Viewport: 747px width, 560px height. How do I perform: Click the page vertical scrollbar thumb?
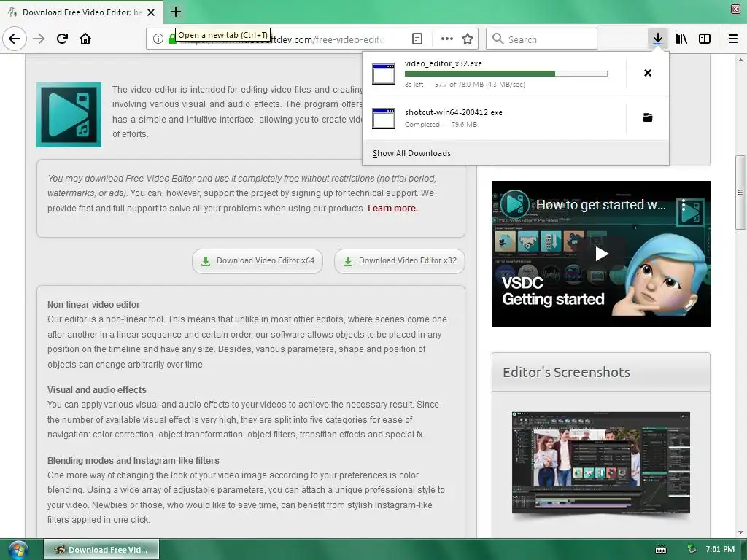click(x=740, y=192)
